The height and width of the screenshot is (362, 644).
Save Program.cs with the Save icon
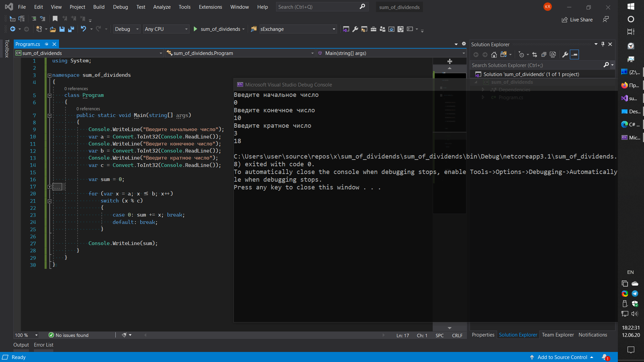pyautogui.click(x=62, y=29)
